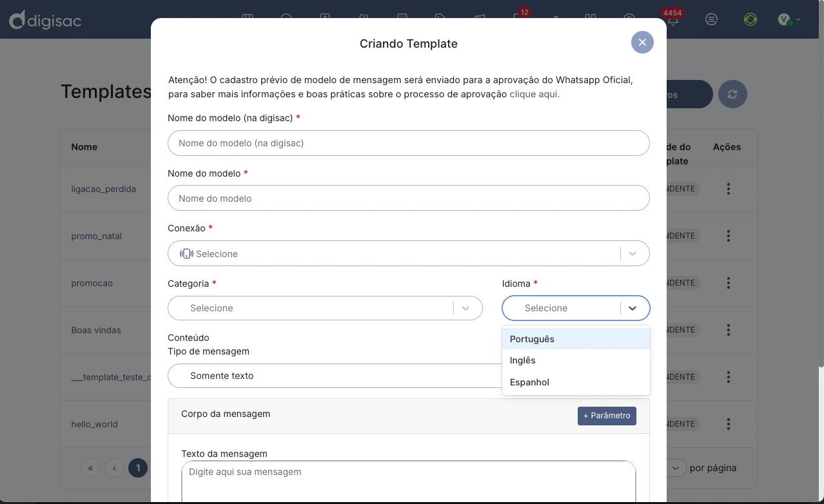Select the ligacao_perdida template name

coord(104,189)
